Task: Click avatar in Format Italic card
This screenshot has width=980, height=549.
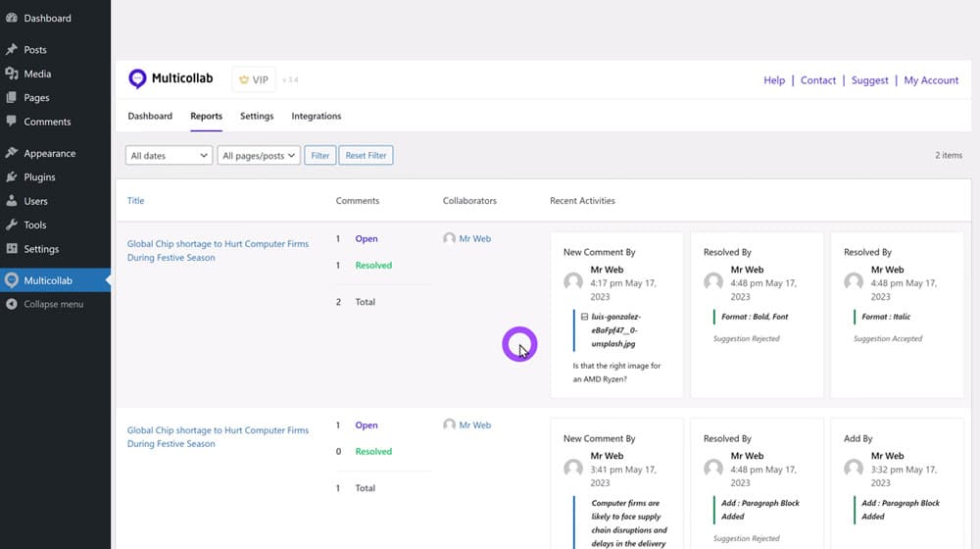Action: point(854,281)
